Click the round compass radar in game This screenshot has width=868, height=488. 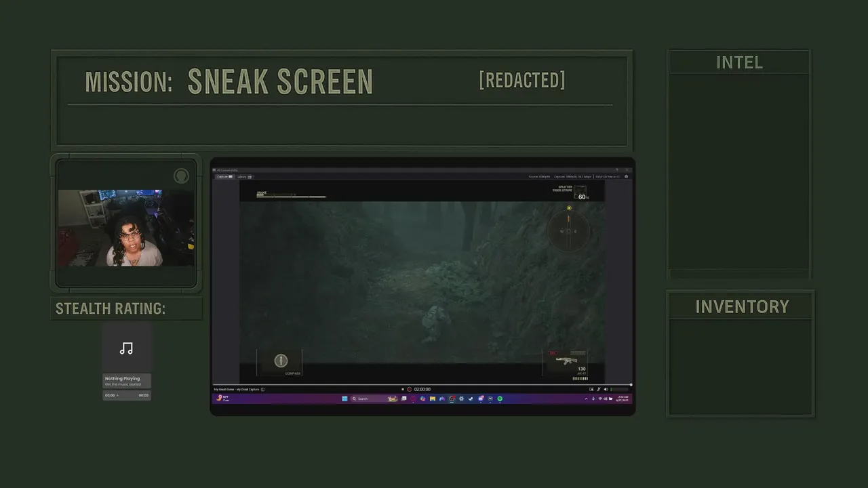[x=569, y=230]
